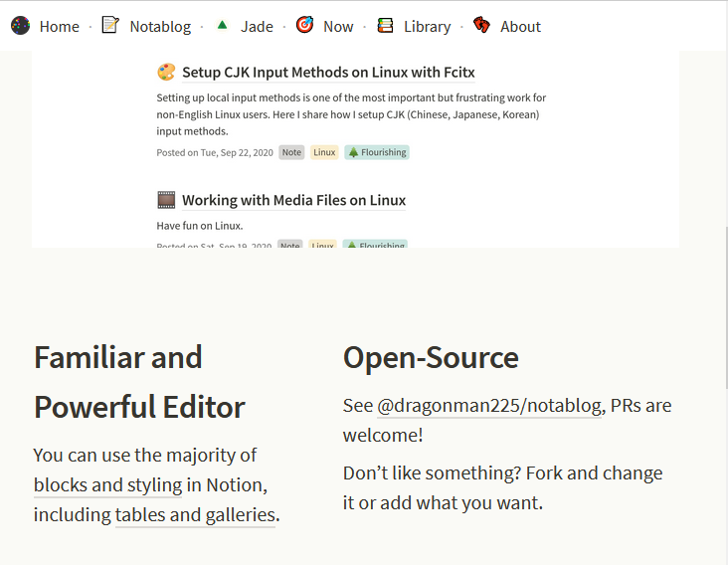The image size is (728, 565).
Task: Click the Notablog notepad icon
Action: [x=110, y=26]
